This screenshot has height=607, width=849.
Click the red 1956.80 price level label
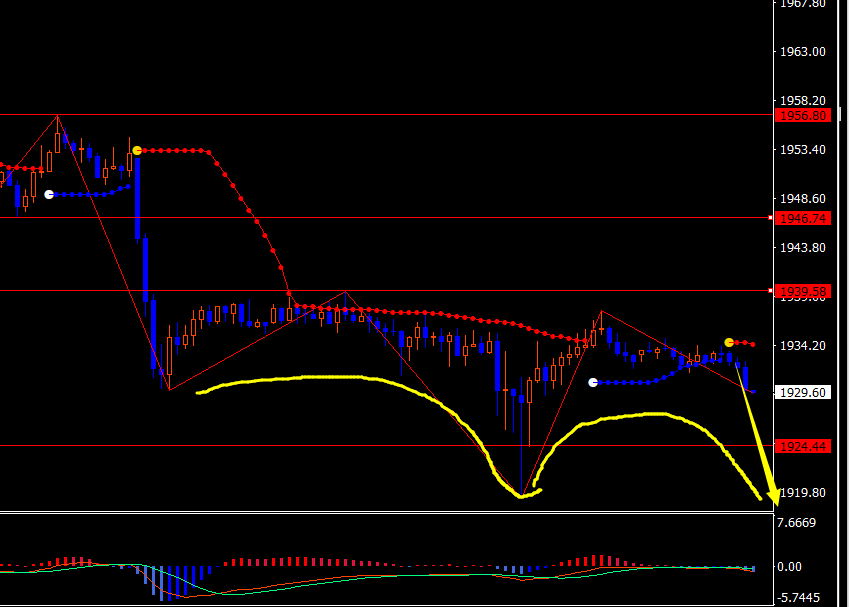(x=802, y=115)
